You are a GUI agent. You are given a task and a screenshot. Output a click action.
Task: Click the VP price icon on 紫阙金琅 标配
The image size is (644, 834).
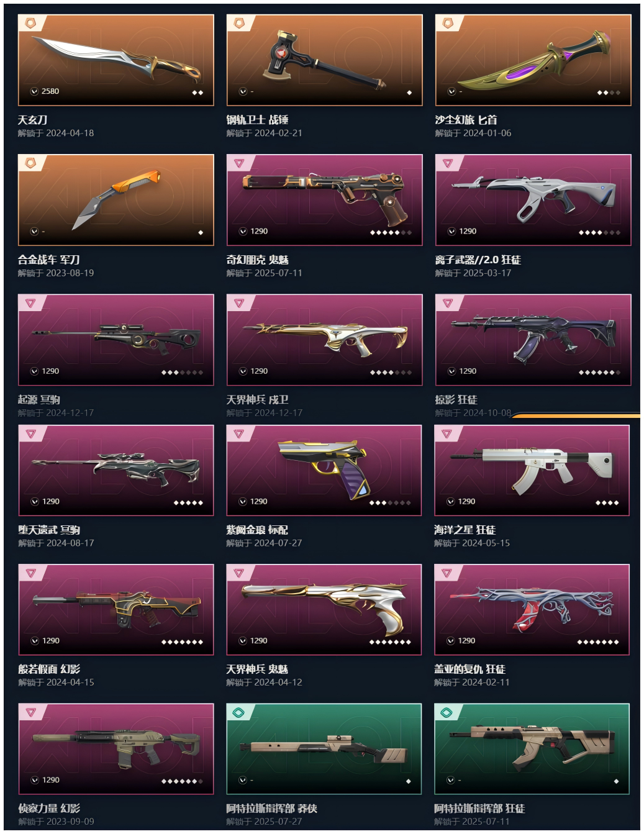pos(243,502)
